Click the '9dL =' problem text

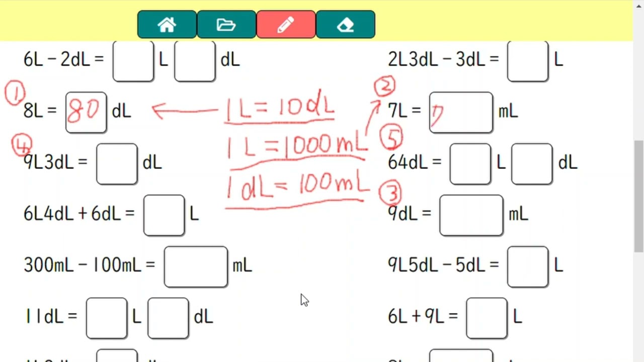tap(410, 214)
